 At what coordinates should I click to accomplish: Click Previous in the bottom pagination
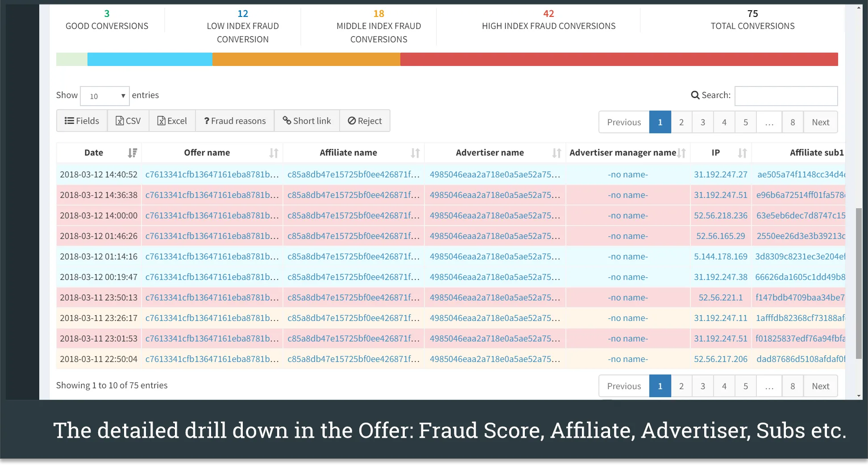point(623,386)
